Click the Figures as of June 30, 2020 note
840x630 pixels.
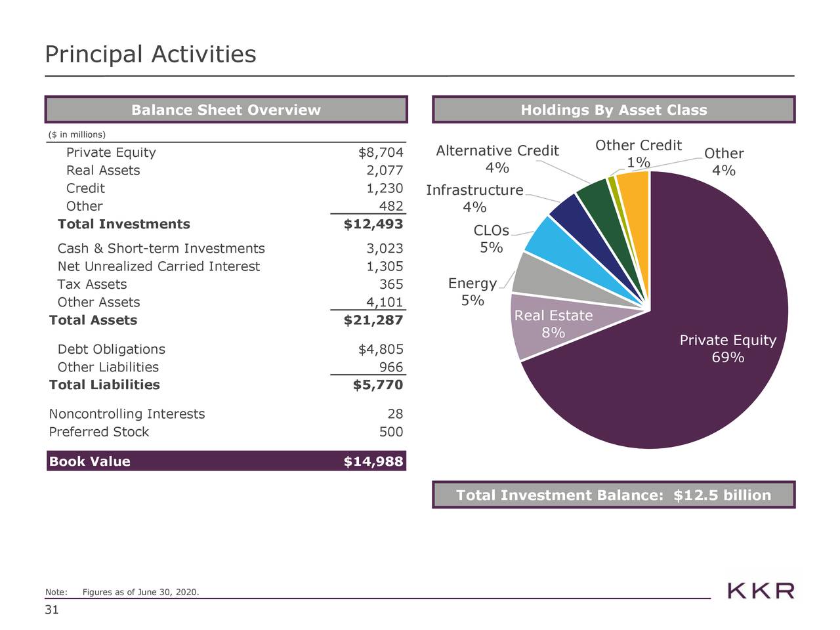tap(140, 593)
